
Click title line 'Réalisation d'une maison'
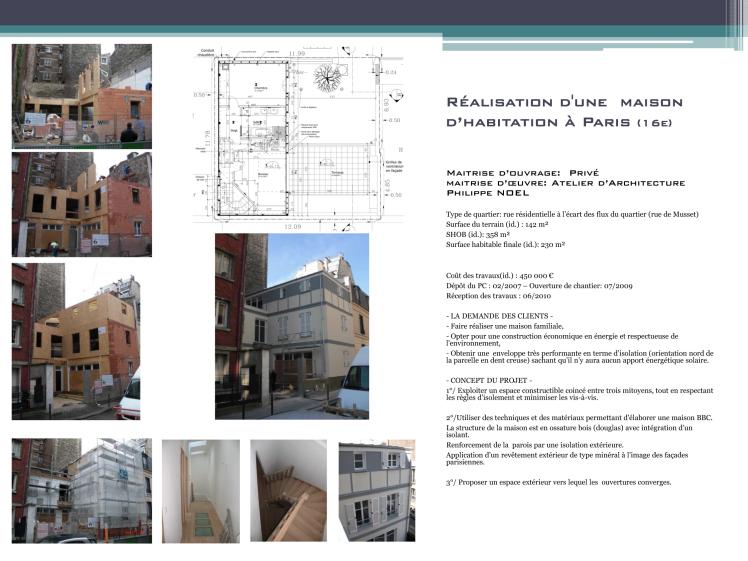(x=564, y=102)
